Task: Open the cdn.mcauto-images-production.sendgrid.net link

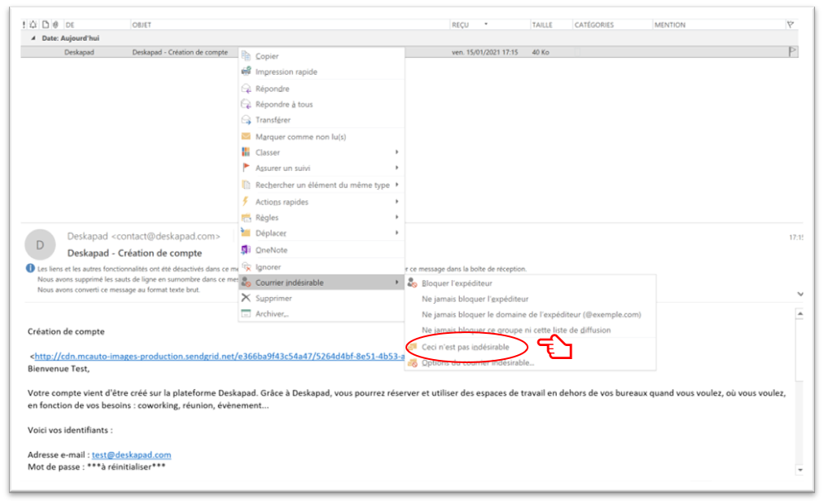Action: 220,357
